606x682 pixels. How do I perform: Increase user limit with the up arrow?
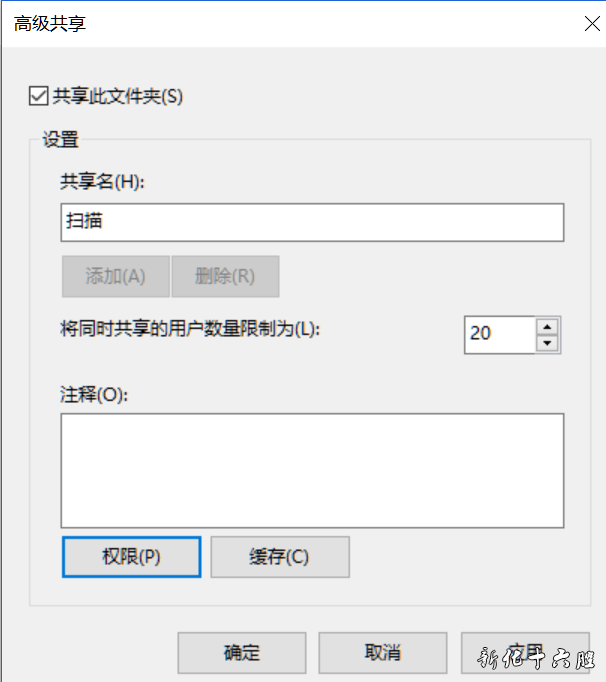click(547, 326)
